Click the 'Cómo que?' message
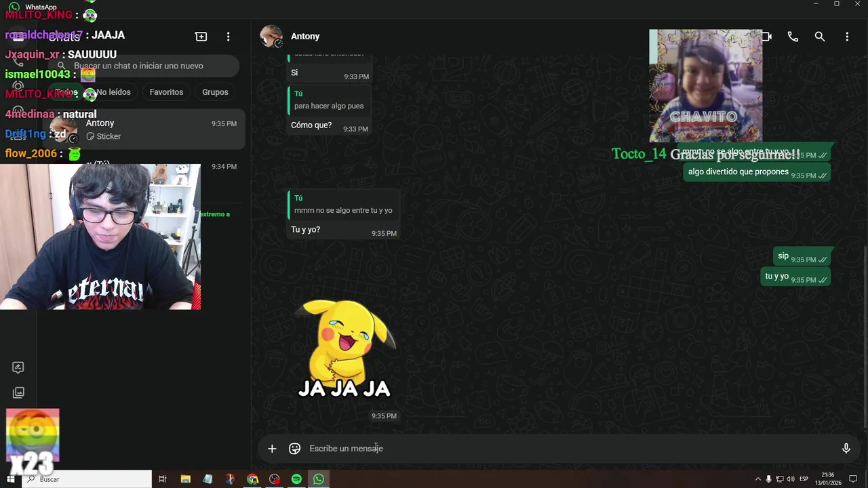This screenshot has width=868, height=488. click(311, 125)
